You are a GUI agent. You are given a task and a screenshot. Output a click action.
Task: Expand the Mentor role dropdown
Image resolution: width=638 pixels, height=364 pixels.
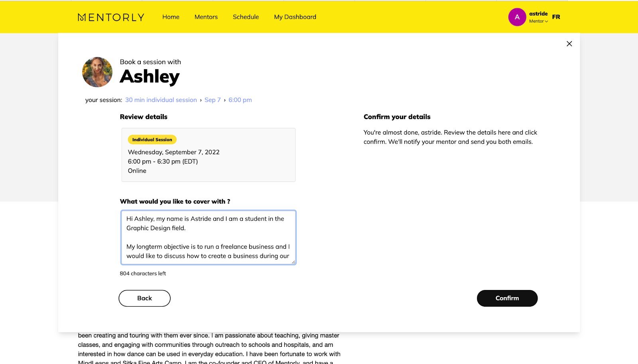[x=539, y=22]
